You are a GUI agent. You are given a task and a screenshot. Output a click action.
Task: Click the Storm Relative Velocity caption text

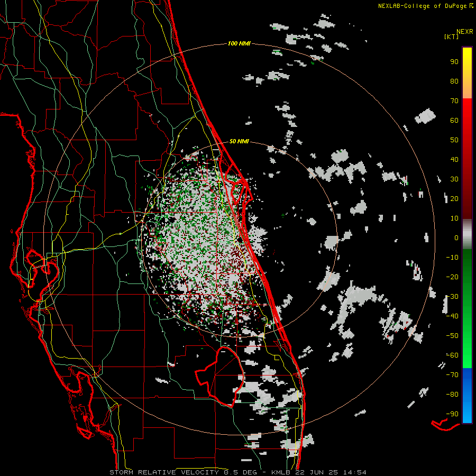tap(238, 472)
